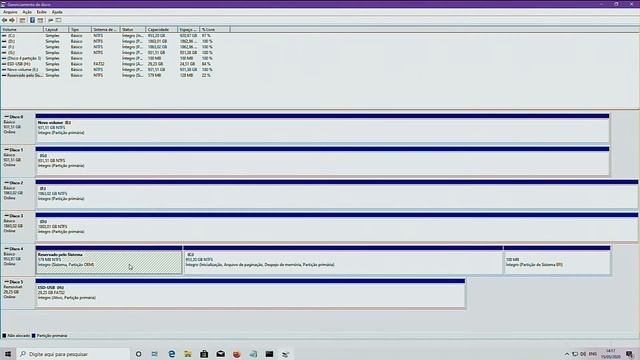The height and width of the screenshot is (360, 640).
Task: Select the (G:) volume row in the list
Action: 107,53
